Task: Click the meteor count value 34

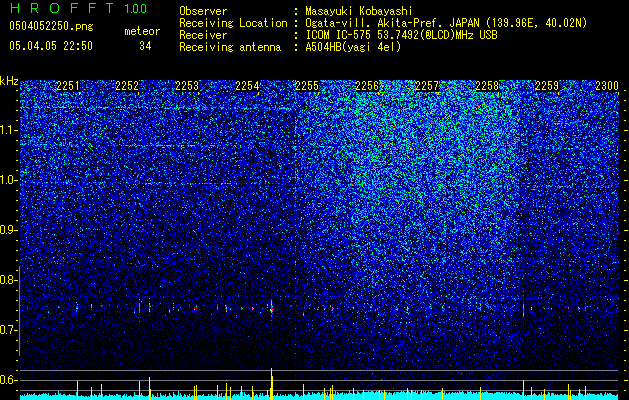Action: pos(145,46)
